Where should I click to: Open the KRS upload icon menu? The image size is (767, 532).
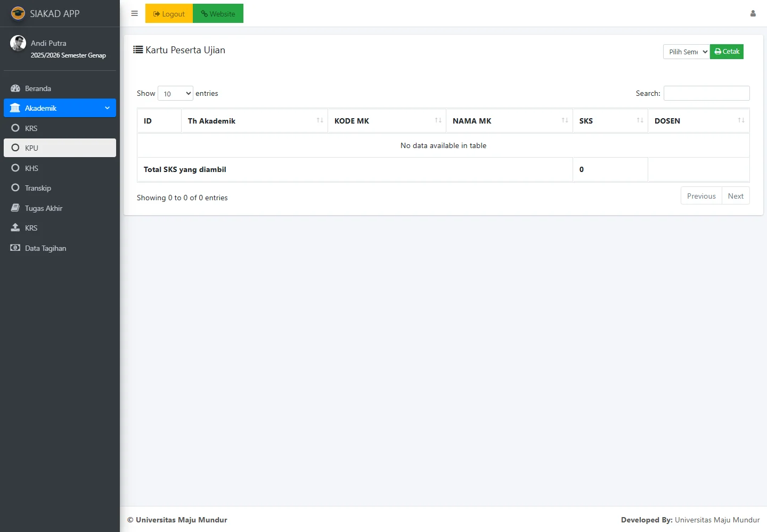point(31,228)
